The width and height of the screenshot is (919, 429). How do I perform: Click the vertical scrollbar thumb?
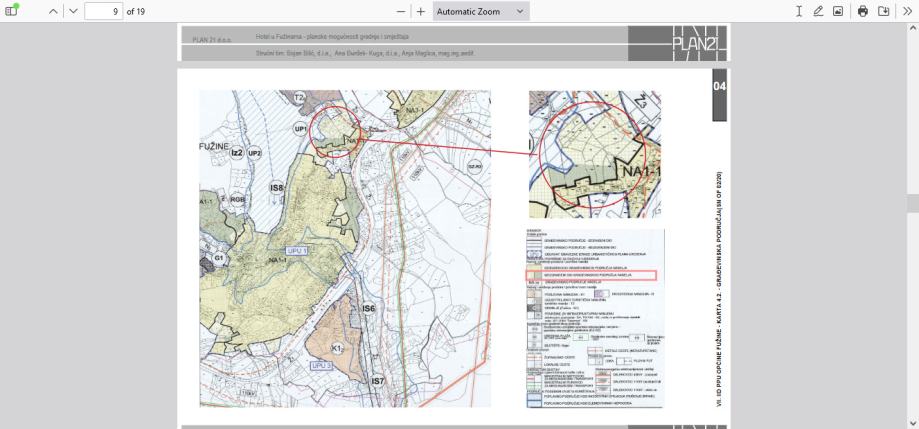(x=912, y=203)
